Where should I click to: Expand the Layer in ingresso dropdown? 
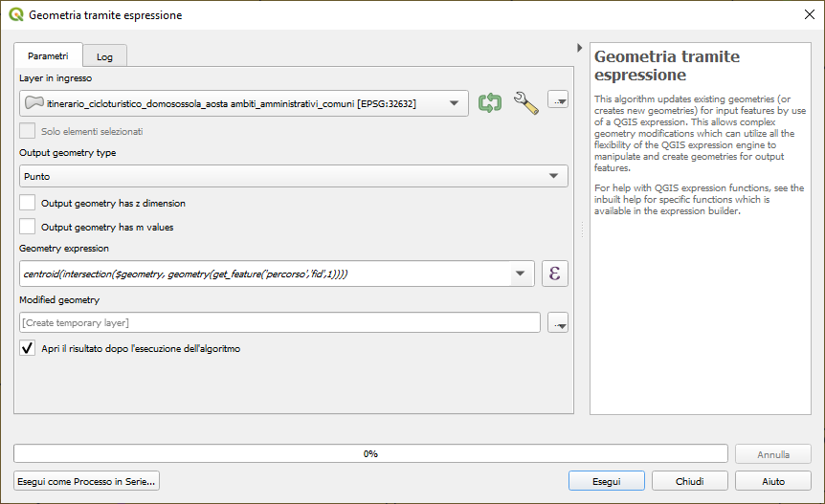pos(455,102)
